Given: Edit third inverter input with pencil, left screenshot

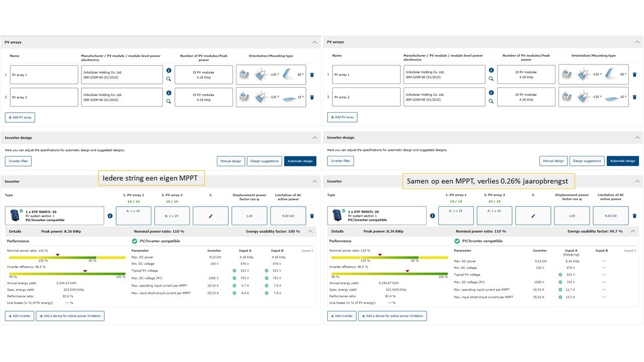Looking at the screenshot, I should [x=211, y=216].
